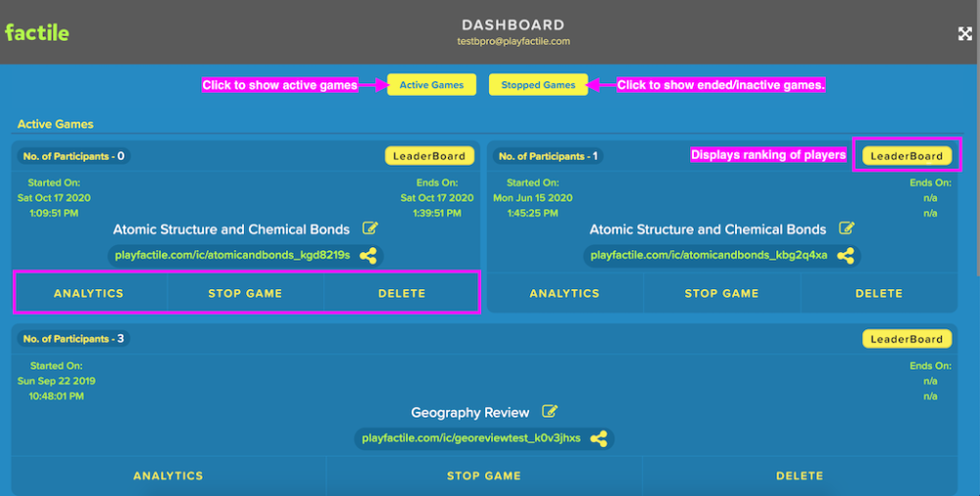The image size is (980, 496).
Task: Switch to Active Games tab
Action: click(x=431, y=85)
